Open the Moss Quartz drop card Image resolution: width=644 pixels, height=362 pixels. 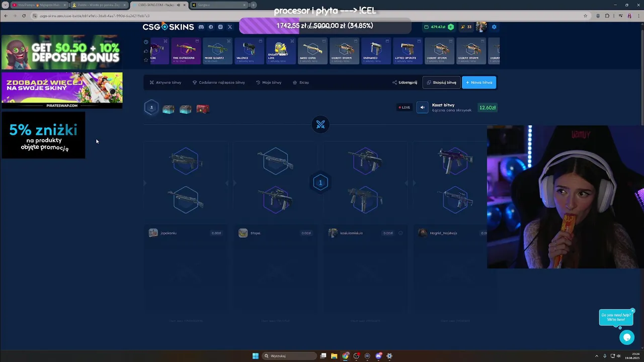[217, 51]
